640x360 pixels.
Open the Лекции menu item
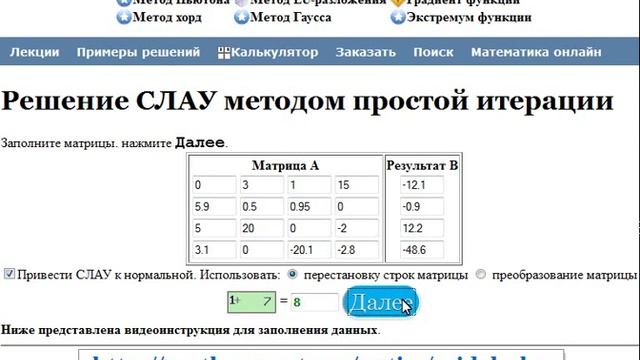[x=35, y=52]
